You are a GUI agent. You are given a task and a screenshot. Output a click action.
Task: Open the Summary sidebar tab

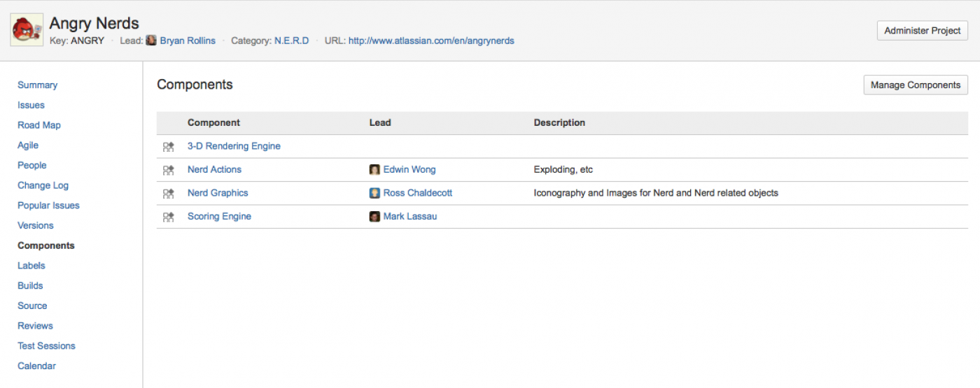pos(38,85)
